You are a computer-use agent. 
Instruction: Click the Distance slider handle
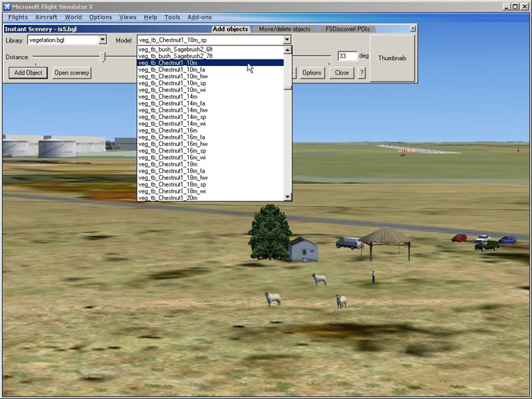tap(103, 57)
